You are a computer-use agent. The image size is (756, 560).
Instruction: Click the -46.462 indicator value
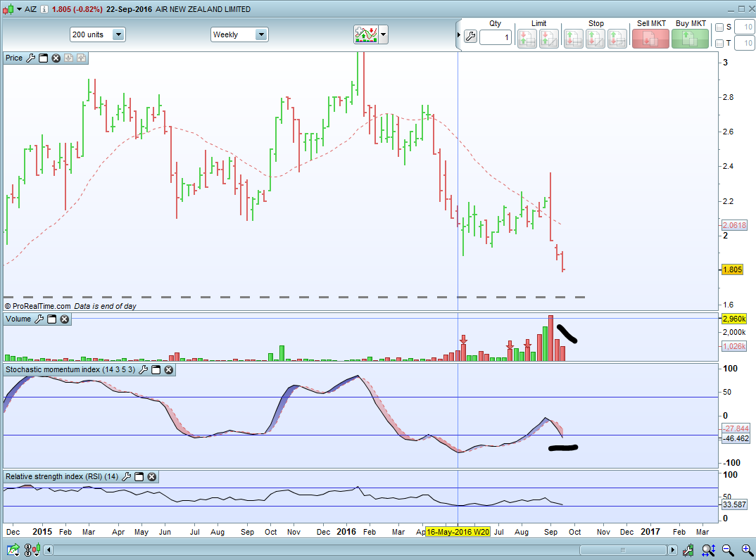736,438
